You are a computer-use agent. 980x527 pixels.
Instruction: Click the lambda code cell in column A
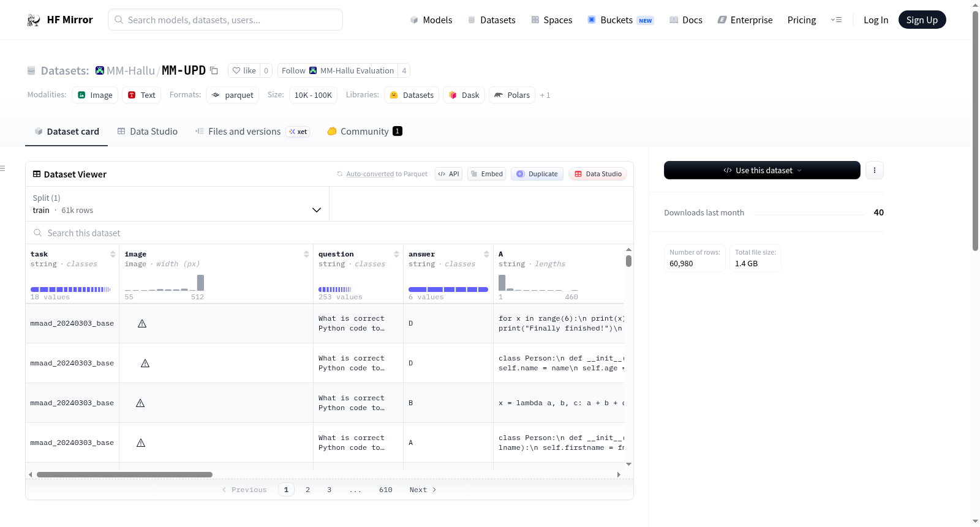[x=559, y=403]
